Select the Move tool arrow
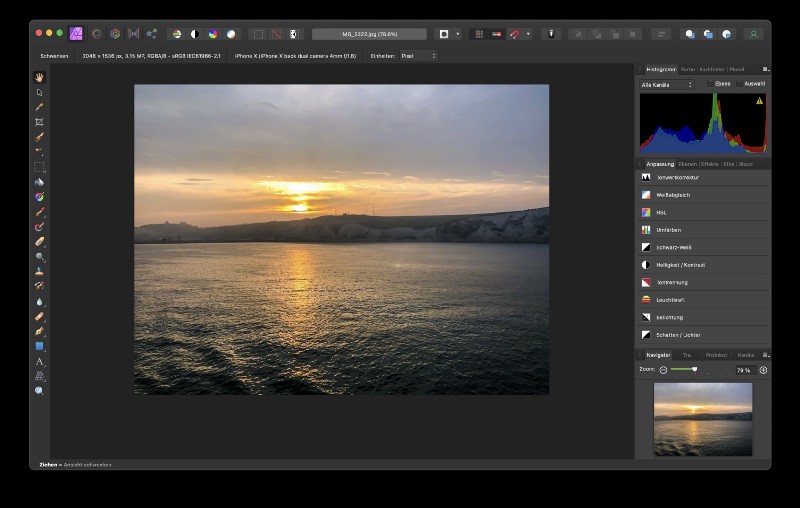The height and width of the screenshot is (508, 800). tap(40, 92)
